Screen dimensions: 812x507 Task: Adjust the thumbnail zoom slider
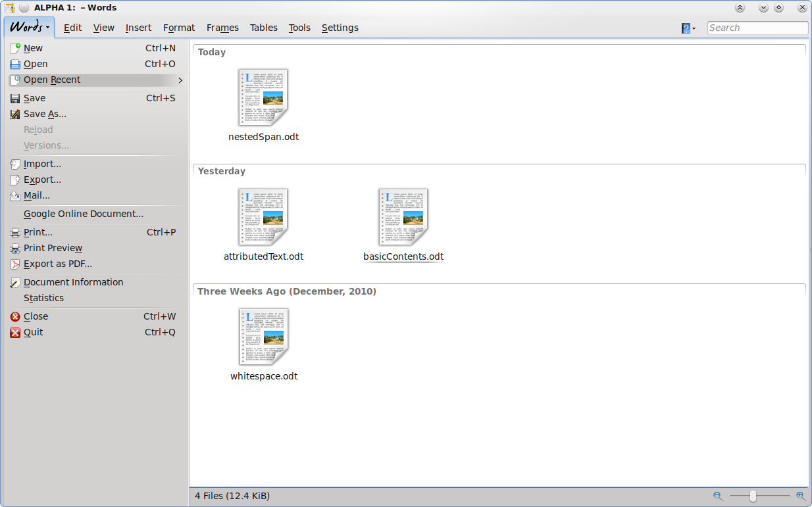tap(753, 496)
